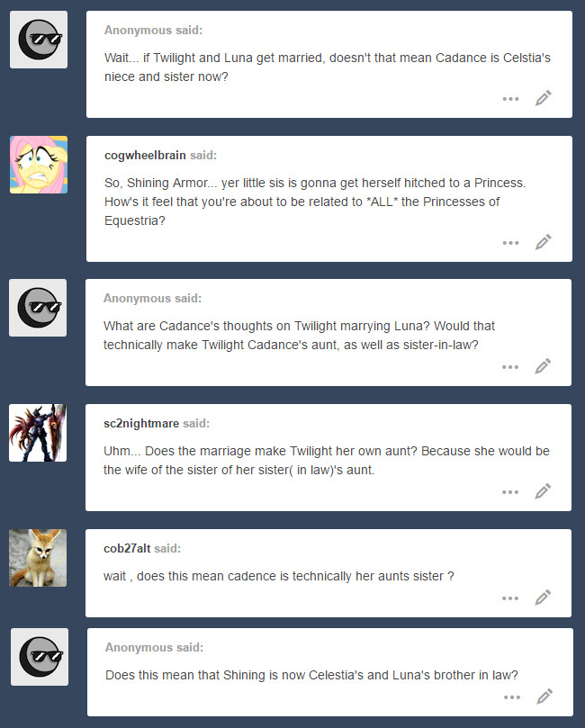The image size is (585, 728).
Task: Visit cob27alt's blog via username
Action: (127, 548)
